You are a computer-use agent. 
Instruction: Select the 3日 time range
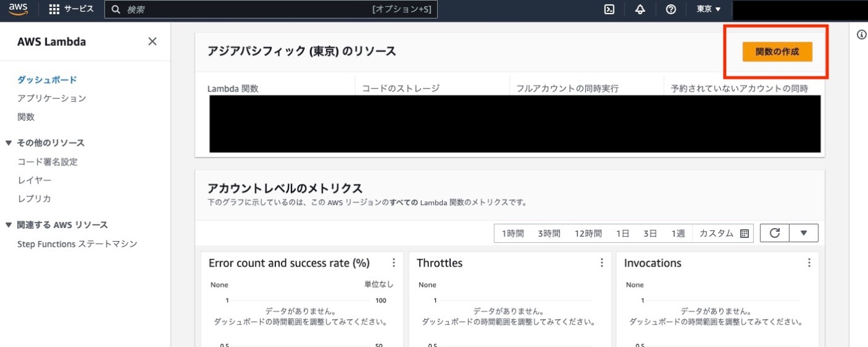coord(650,234)
